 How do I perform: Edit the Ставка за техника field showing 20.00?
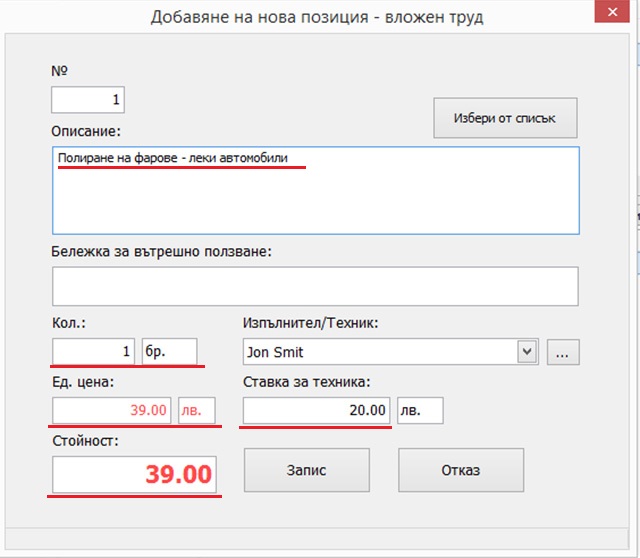pyautogui.click(x=317, y=410)
